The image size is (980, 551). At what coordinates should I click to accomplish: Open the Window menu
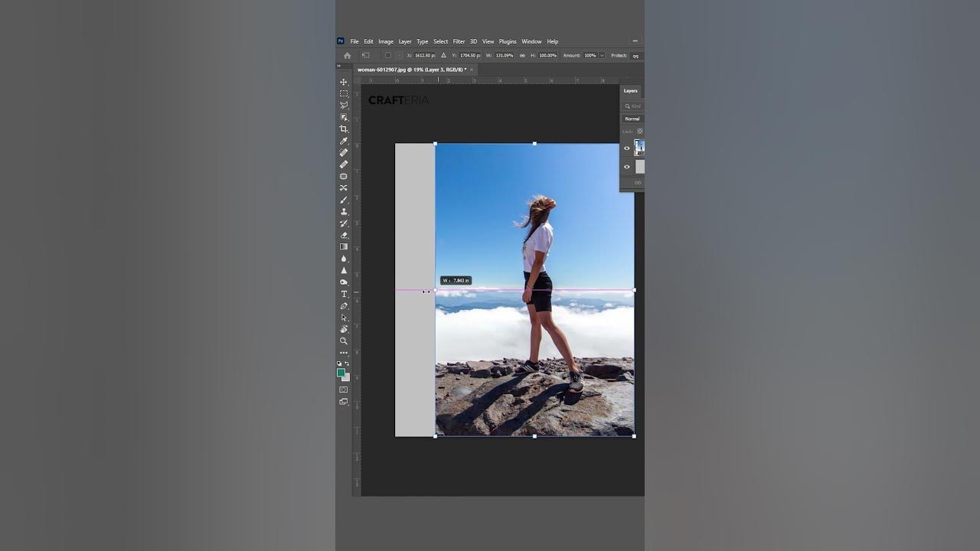[x=531, y=41]
